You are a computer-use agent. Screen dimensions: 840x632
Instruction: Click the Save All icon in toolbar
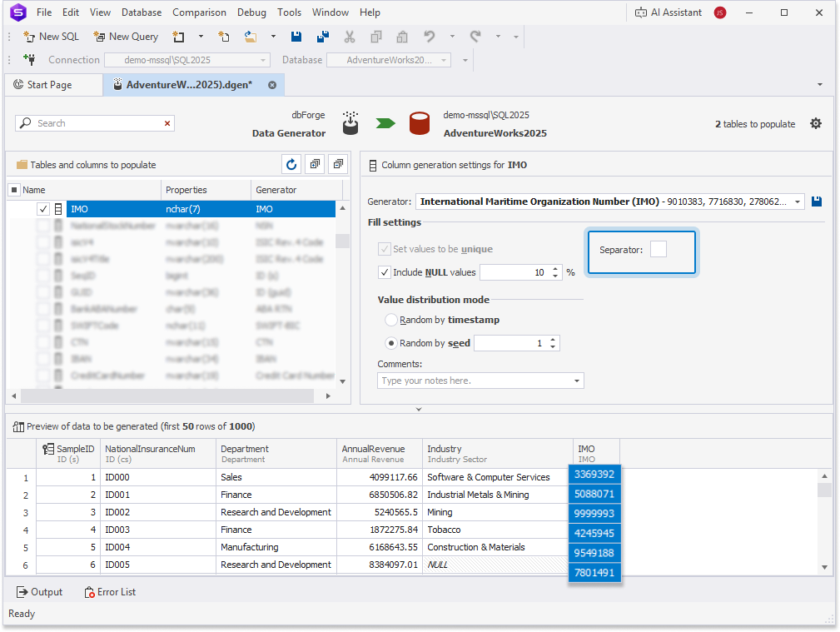coord(323,37)
